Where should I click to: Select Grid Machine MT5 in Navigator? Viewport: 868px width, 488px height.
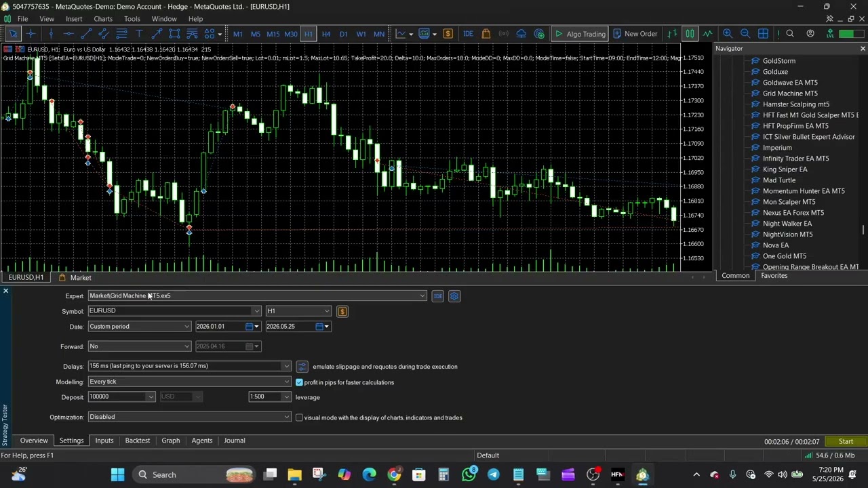coord(790,94)
